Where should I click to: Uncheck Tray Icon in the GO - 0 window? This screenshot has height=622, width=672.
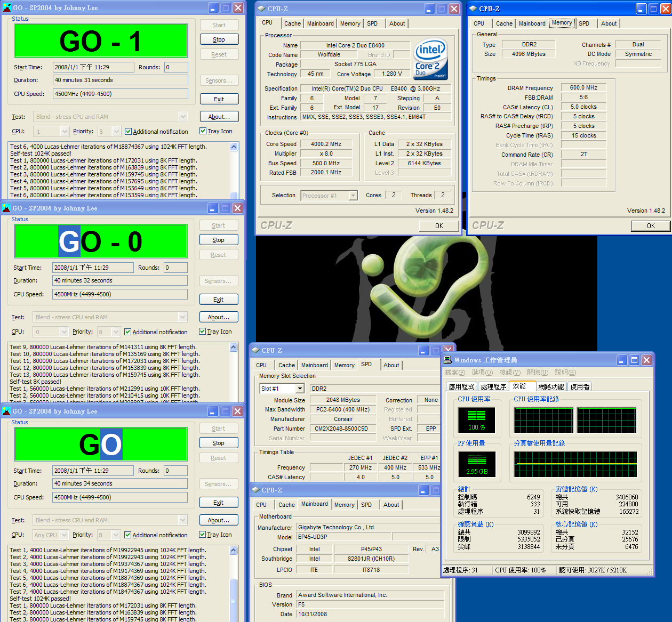[x=203, y=332]
